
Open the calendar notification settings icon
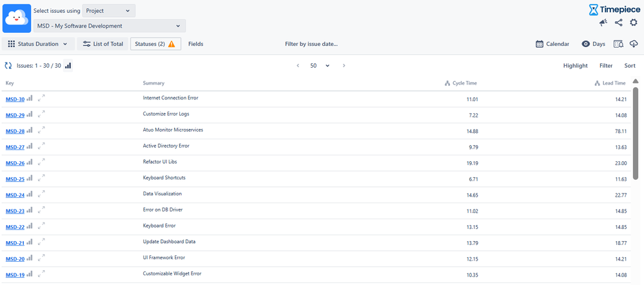pyautogui.click(x=618, y=44)
